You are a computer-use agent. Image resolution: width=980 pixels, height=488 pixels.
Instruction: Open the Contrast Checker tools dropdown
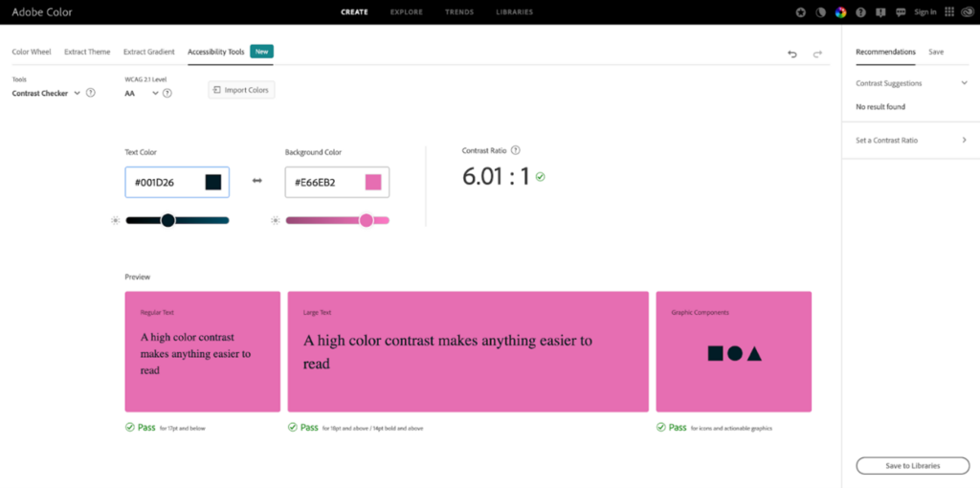coord(46,93)
